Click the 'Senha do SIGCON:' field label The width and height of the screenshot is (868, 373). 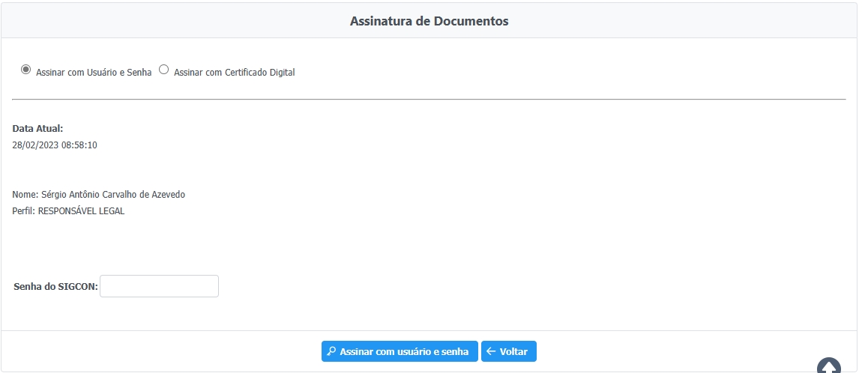(x=55, y=287)
